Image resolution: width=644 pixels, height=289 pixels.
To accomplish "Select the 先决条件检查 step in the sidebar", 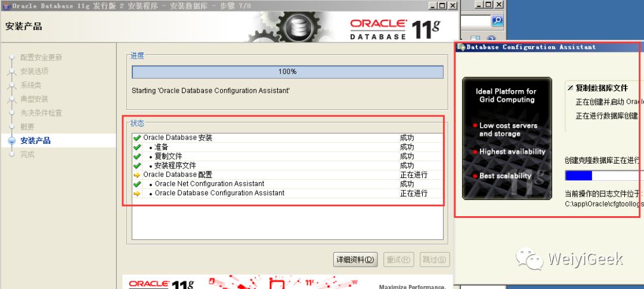I will click(x=41, y=113).
